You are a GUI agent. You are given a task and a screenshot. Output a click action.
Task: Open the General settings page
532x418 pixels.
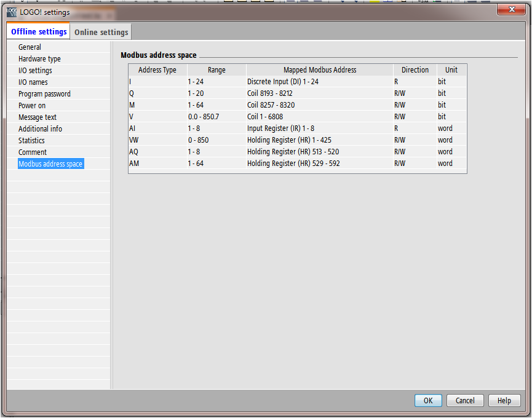pyautogui.click(x=30, y=47)
